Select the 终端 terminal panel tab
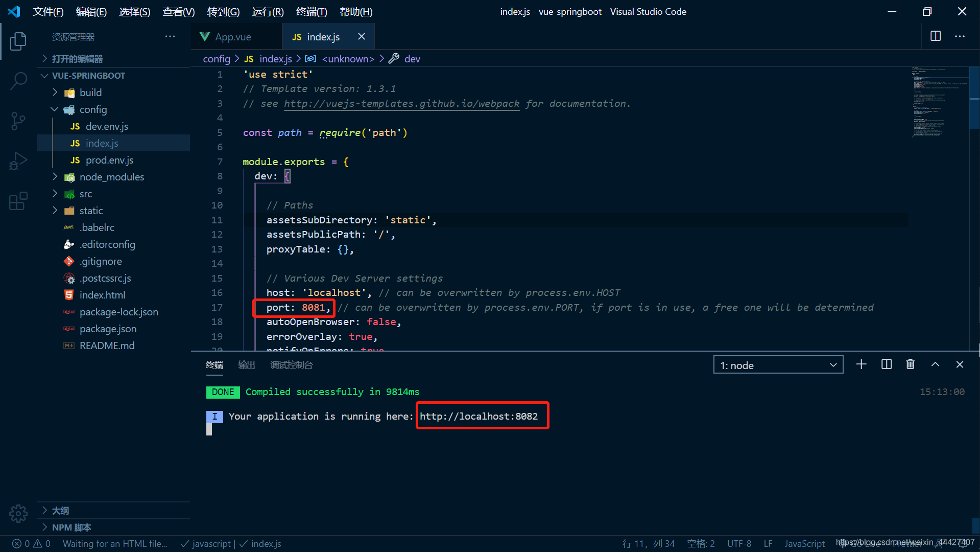 [x=214, y=365]
